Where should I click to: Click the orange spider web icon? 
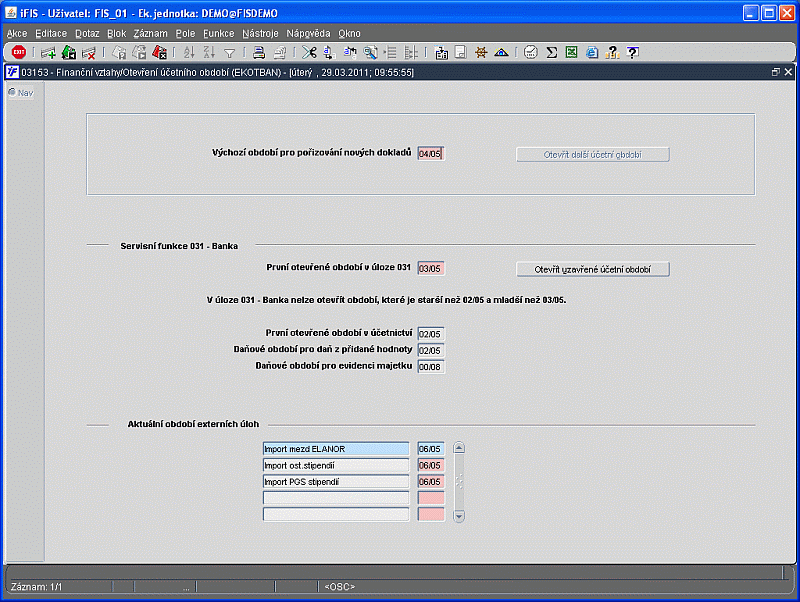(x=481, y=52)
